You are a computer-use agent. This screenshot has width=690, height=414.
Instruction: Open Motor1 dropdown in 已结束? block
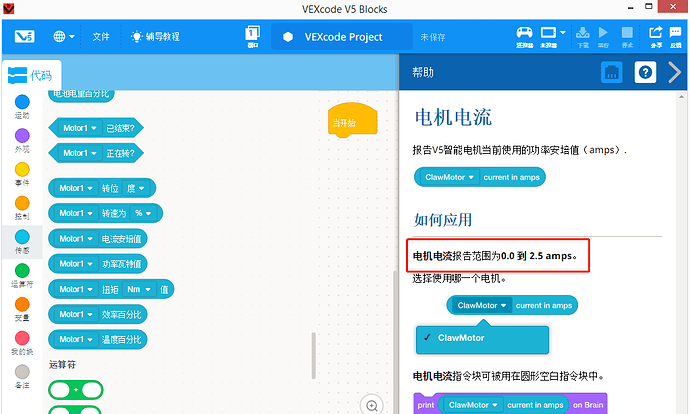[x=79, y=128]
